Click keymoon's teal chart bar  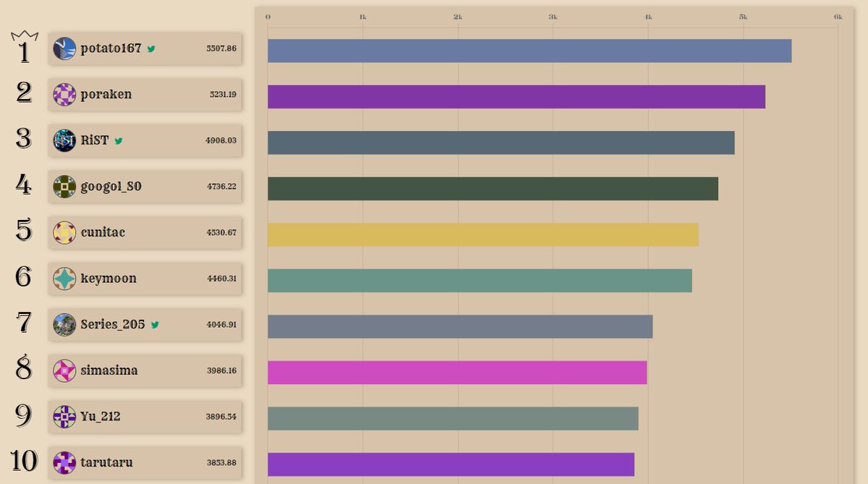click(x=480, y=281)
